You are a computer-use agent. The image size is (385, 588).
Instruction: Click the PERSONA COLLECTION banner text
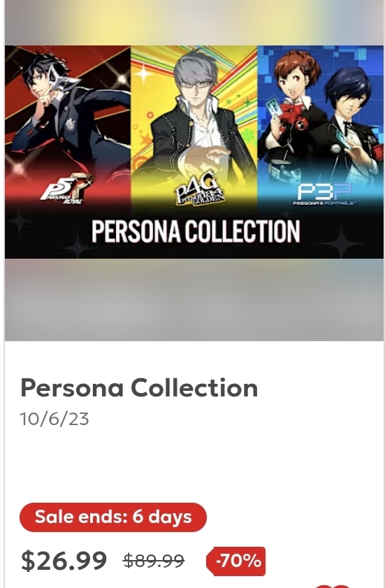tap(196, 231)
